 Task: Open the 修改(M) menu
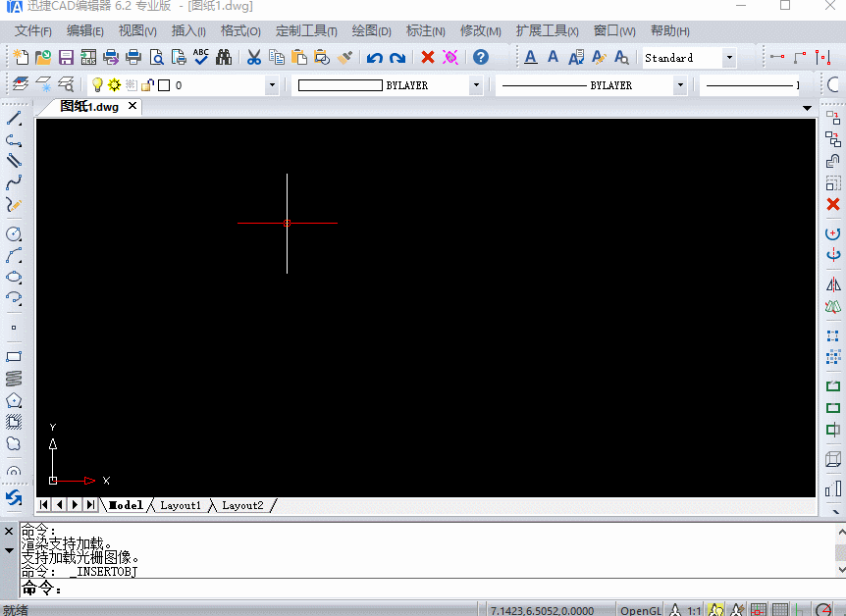pyautogui.click(x=480, y=30)
